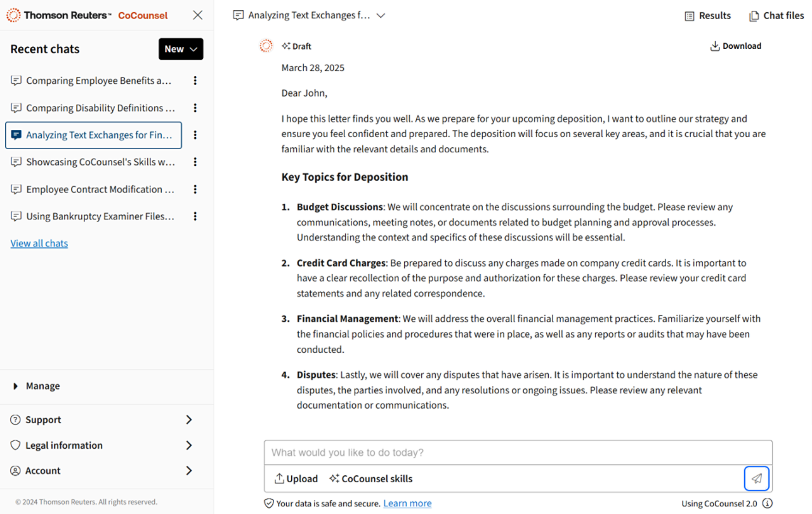Click chat icon beside Comparing Disability Definitions
Viewport: 812px width, 514px height.
pos(16,108)
